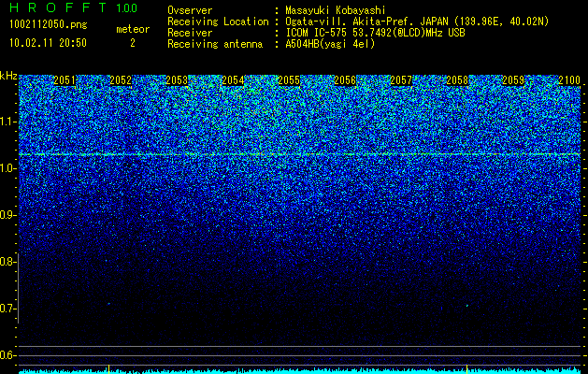Select the ICOM IC-575 receiver description
The width and height of the screenshot is (588, 374).
tap(375, 33)
